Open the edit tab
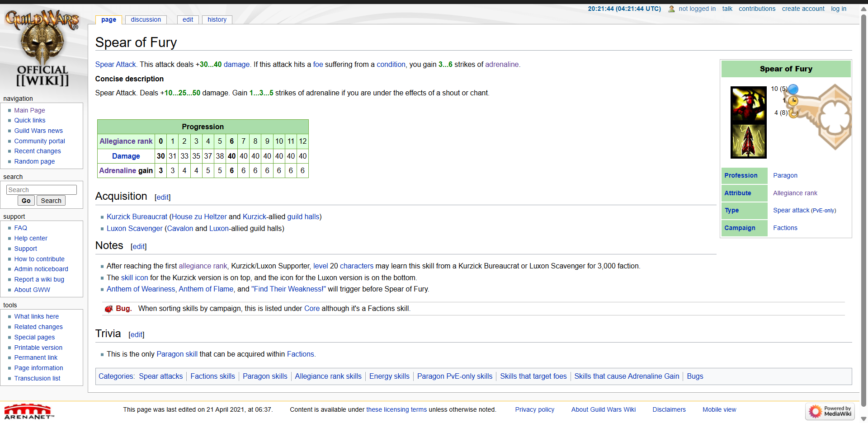The image size is (868, 423). pyautogui.click(x=188, y=19)
